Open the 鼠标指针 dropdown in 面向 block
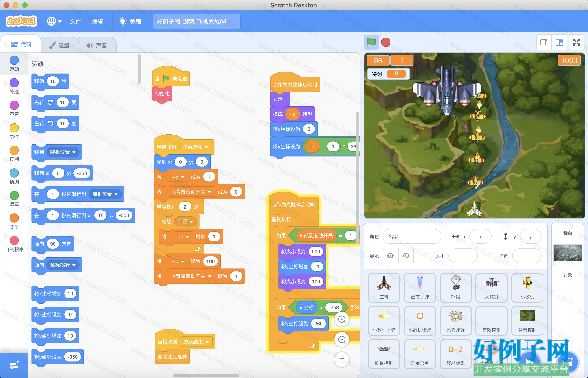This screenshot has width=588, height=378. [x=63, y=265]
